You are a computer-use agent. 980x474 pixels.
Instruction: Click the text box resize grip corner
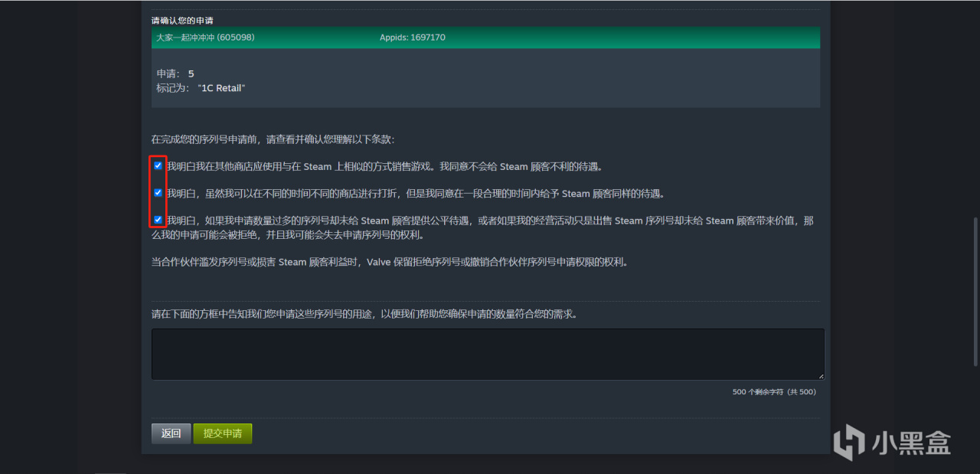(x=821, y=376)
